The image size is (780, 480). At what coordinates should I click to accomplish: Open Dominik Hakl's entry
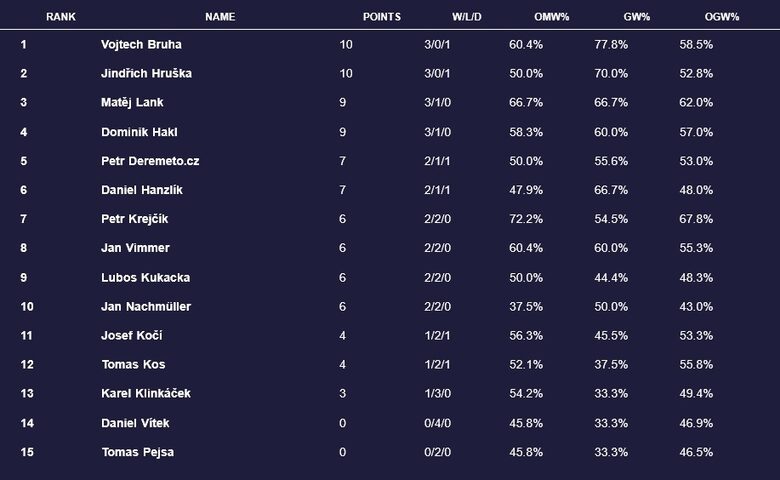pos(139,132)
